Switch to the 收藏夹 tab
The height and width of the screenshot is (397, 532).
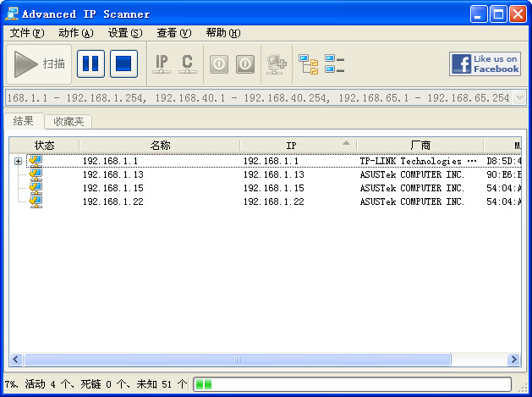point(69,122)
